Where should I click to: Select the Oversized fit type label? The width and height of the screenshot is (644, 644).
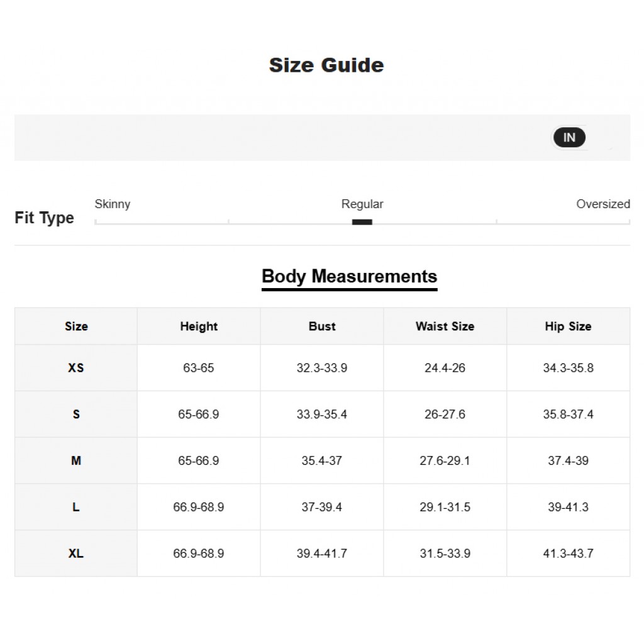coord(603,204)
